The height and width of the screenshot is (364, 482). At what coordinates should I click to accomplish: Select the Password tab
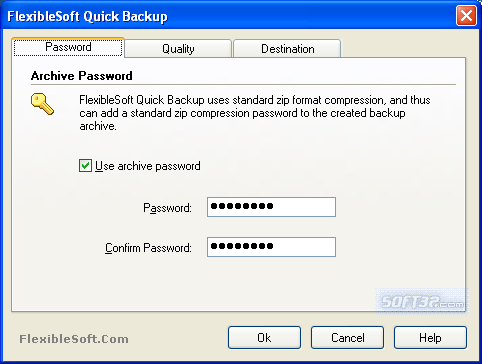click(68, 47)
